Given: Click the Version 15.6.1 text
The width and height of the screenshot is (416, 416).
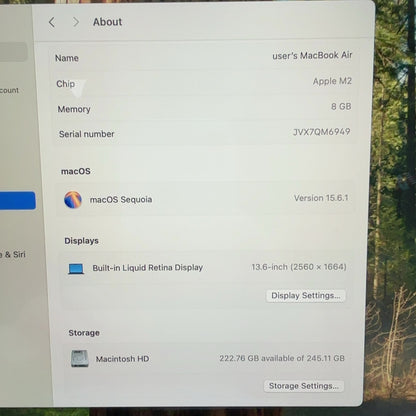Looking at the screenshot, I should pos(321,198).
